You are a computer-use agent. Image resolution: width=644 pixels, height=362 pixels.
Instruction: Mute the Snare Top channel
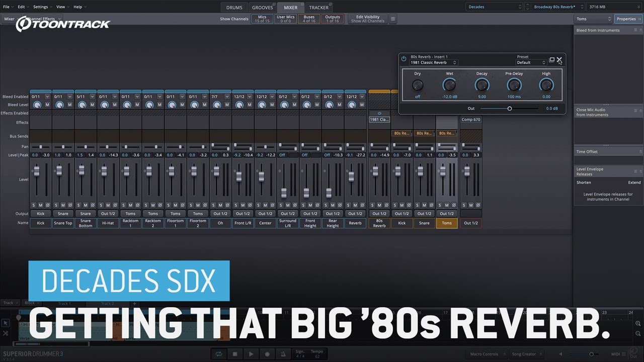click(x=63, y=205)
